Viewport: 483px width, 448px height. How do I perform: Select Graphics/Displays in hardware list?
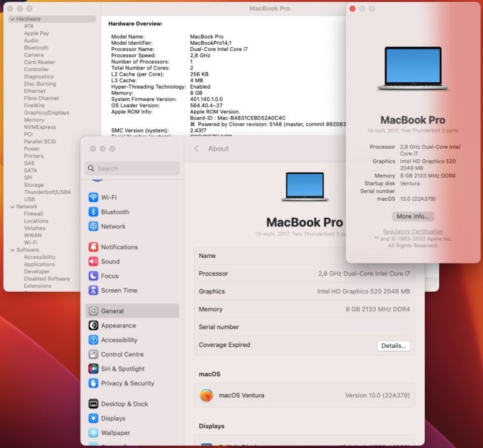point(46,113)
